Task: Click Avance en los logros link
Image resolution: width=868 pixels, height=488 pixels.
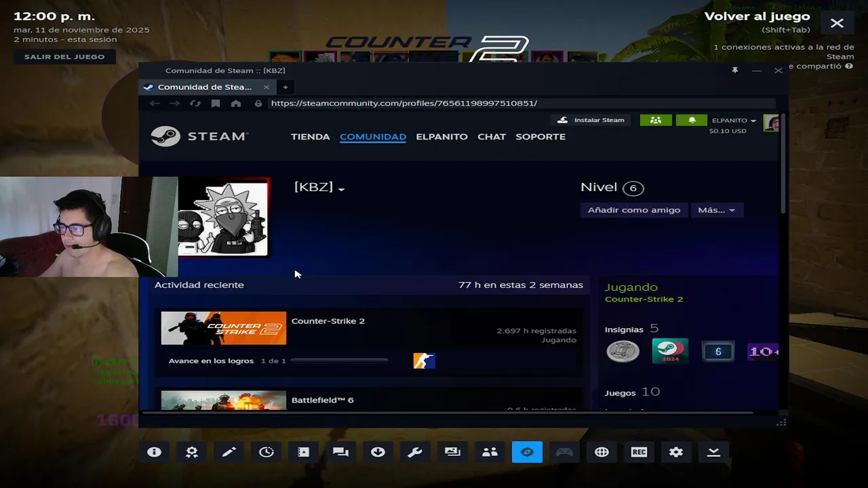Action: [x=211, y=361]
